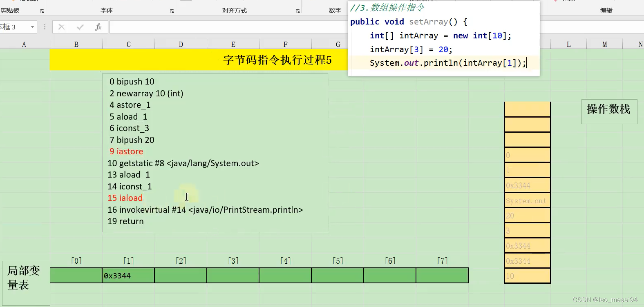Click the local variable slot under [2]
The height and width of the screenshot is (307, 644).
(181, 276)
